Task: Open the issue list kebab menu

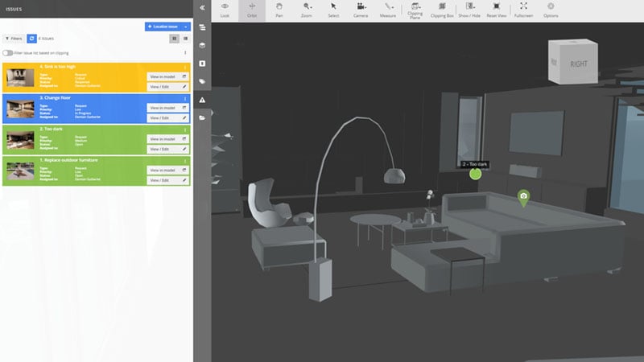Action: (x=185, y=53)
